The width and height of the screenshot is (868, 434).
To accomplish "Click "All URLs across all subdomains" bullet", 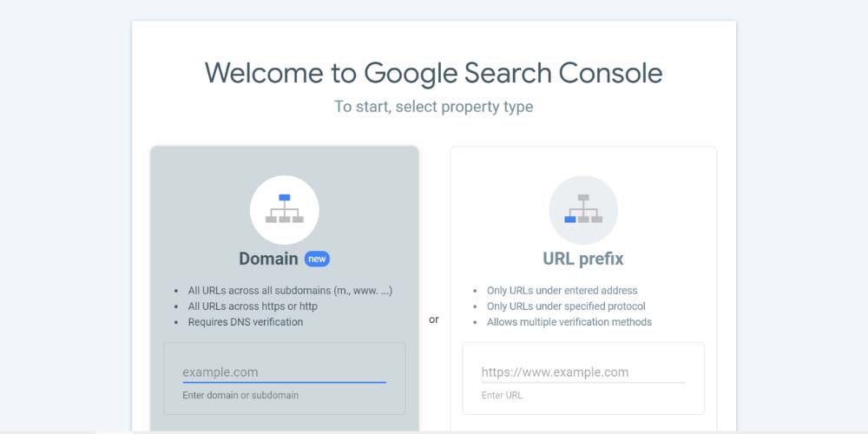I will coord(290,291).
